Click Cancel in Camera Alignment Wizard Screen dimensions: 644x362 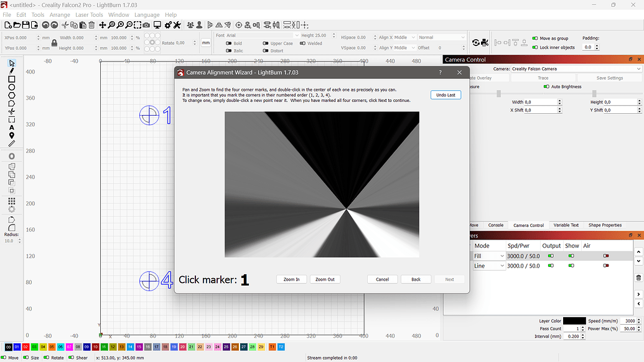[x=383, y=279]
